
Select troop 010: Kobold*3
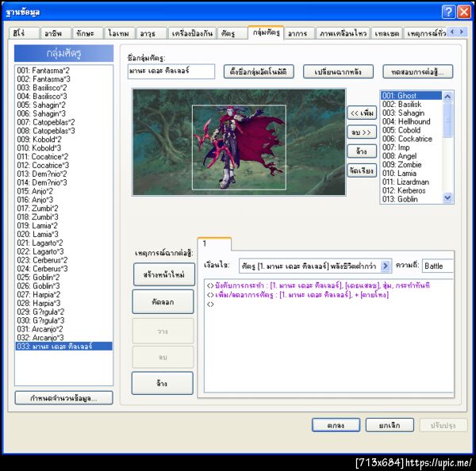(63, 147)
